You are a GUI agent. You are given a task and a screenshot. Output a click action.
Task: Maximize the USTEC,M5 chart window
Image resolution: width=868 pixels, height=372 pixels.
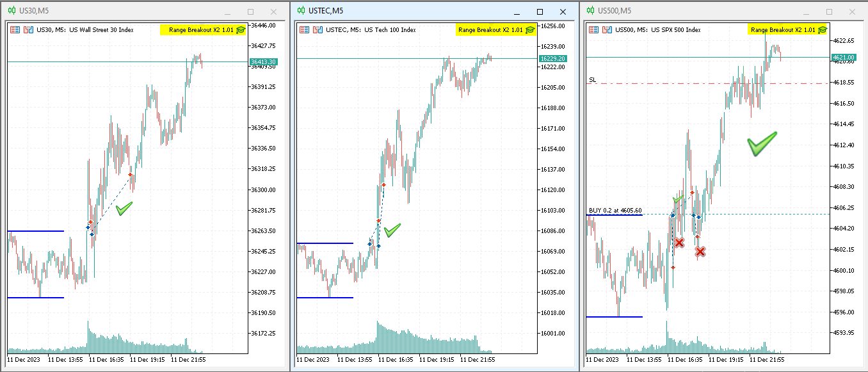540,12
